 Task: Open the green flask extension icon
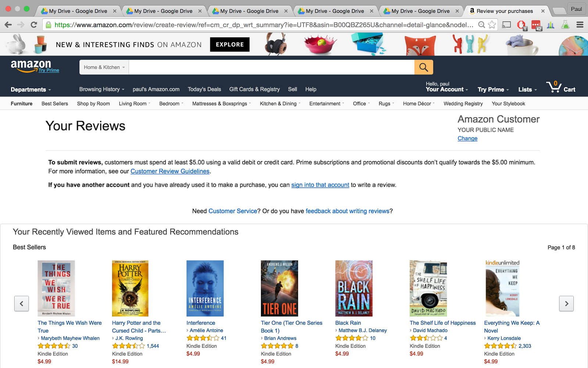565,25
